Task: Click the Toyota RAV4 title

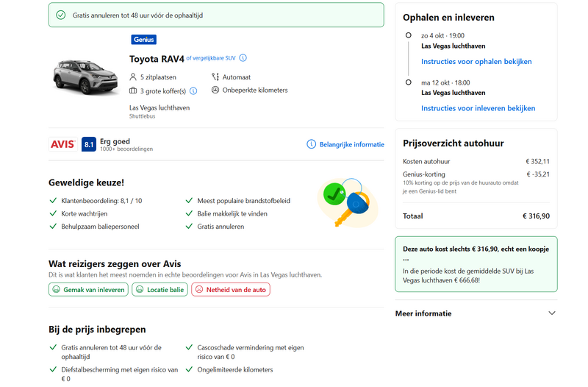Action: 157,59
